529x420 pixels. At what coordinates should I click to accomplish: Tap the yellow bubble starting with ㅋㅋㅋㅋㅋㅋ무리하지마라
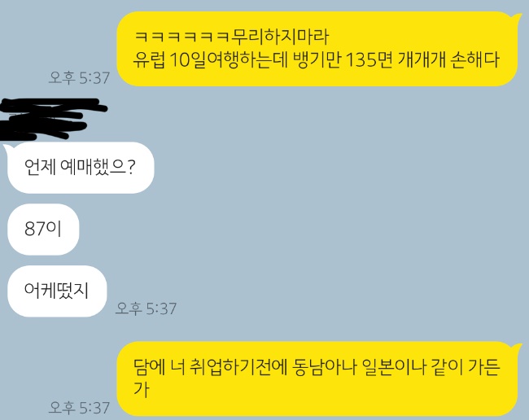tap(317, 49)
